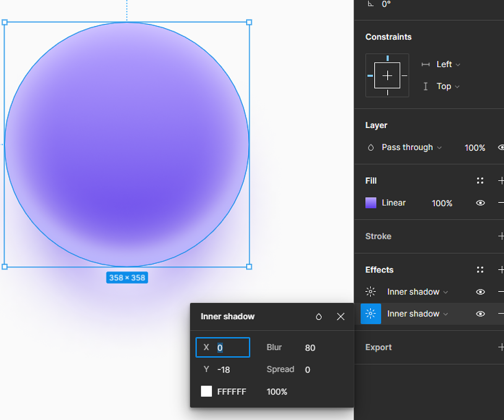The height and width of the screenshot is (420, 504).
Task: Remove the Linear fill
Action: 501,203
